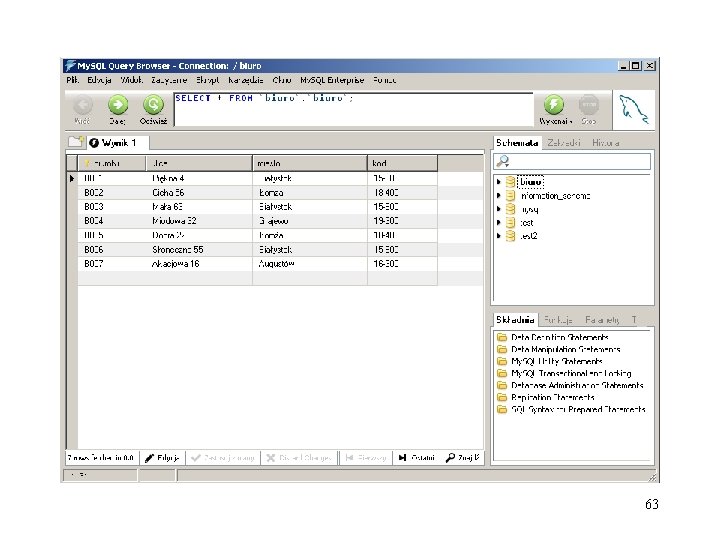Open the Narzędzia menu
This screenshot has height=540, width=720.
(246, 80)
